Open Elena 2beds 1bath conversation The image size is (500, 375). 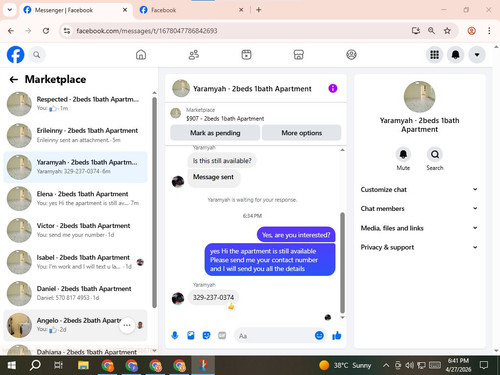[75, 199]
